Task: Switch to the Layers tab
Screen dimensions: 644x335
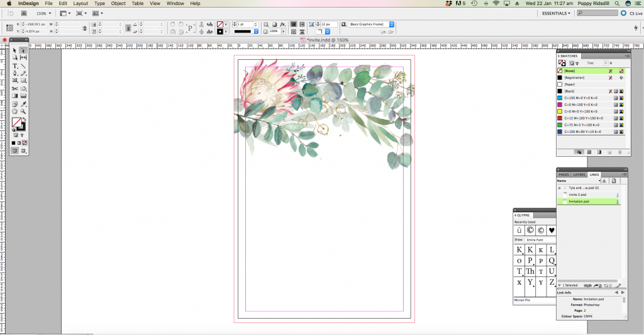Action: coord(579,174)
